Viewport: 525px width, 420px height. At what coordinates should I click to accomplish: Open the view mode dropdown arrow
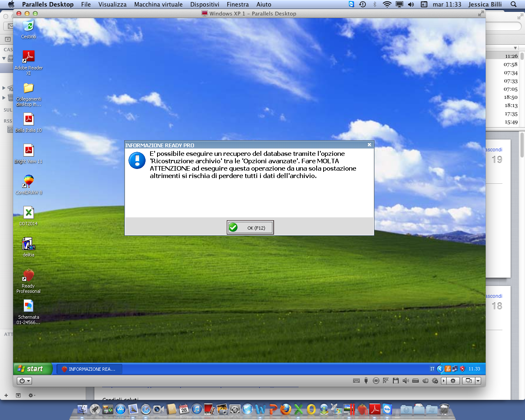[x=478, y=381]
